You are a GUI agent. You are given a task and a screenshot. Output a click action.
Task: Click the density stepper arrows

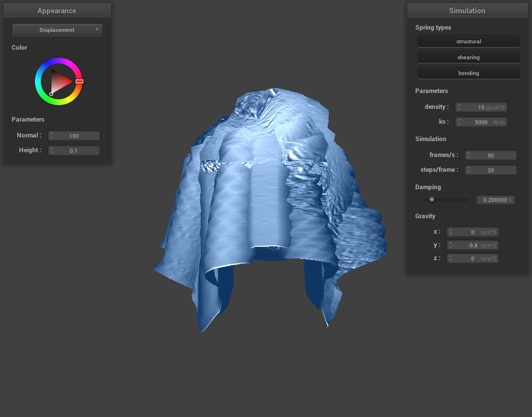[x=459, y=107]
